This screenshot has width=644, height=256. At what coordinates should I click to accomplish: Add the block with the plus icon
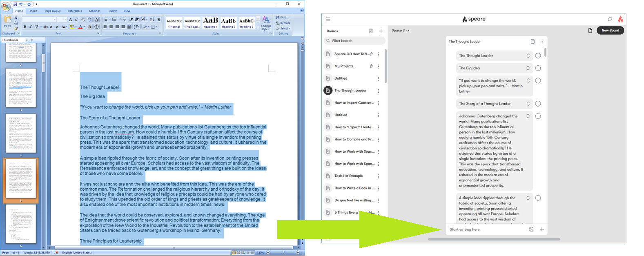541,229
